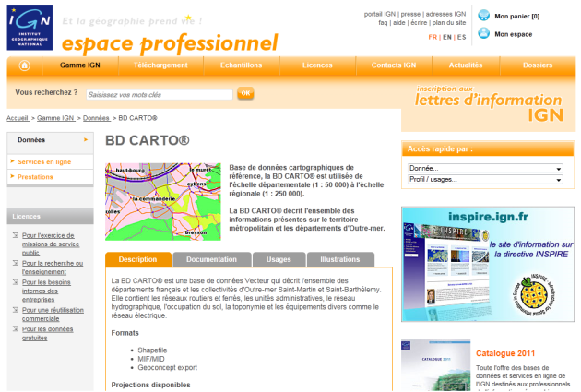The image size is (581, 392).
Task: Open the Profil / usages dropdown
Action: pos(485,179)
